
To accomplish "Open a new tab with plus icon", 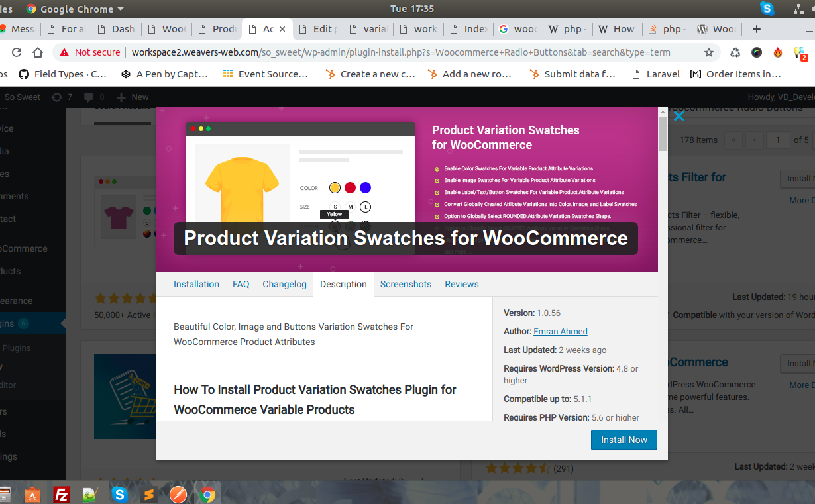I will [757, 29].
